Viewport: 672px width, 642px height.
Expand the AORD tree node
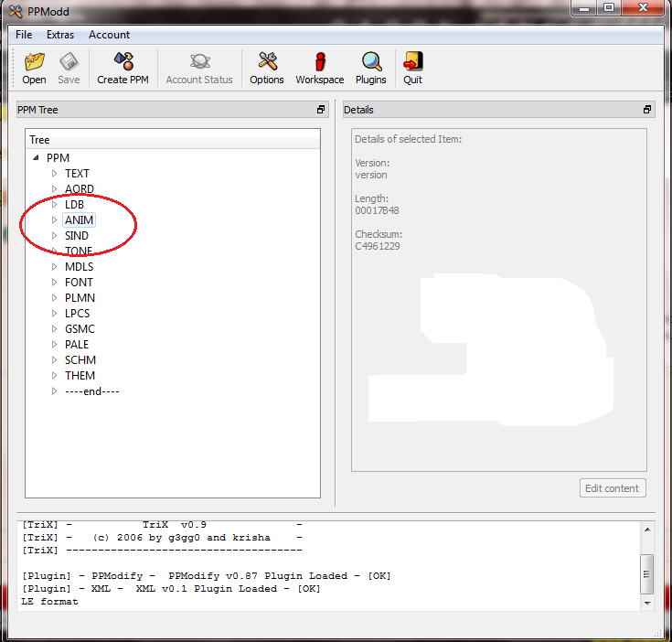pyautogui.click(x=55, y=188)
